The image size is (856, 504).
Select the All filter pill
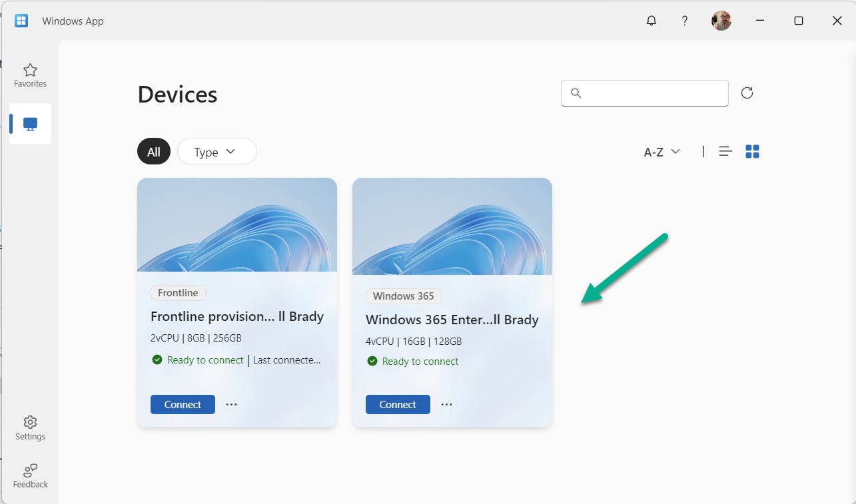(x=154, y=152)
